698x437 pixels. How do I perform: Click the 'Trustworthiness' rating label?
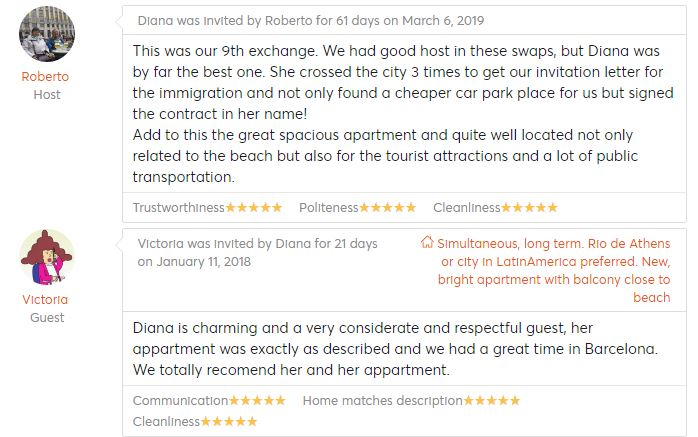pyautogui.click(x=179, y=208)
